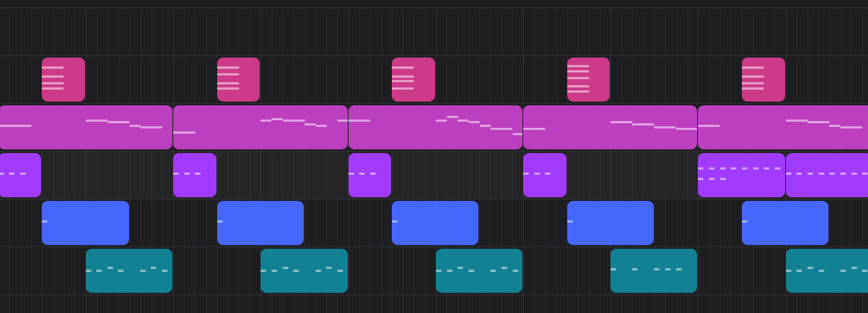This screenshot has width=868, height=313.
Task: Select the fourth long magenta melody clip
Action: 610,128
